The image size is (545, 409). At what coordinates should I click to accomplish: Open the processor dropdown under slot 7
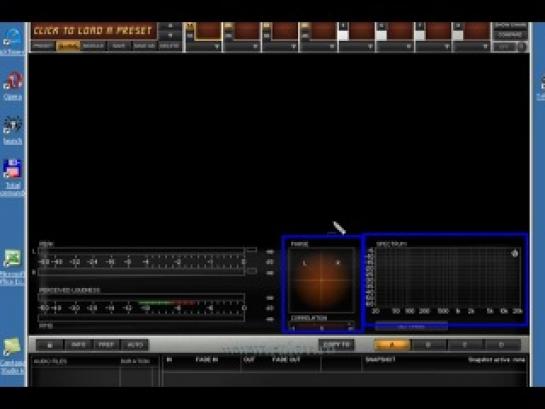pyautogui.click(x=433, y=46)
